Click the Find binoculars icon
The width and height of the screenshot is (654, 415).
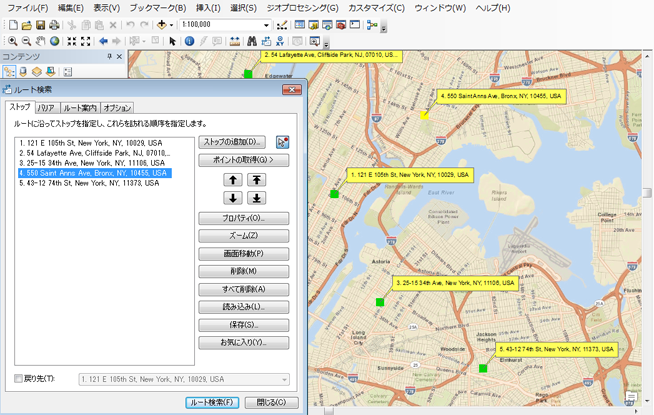(x=251, y=42)
